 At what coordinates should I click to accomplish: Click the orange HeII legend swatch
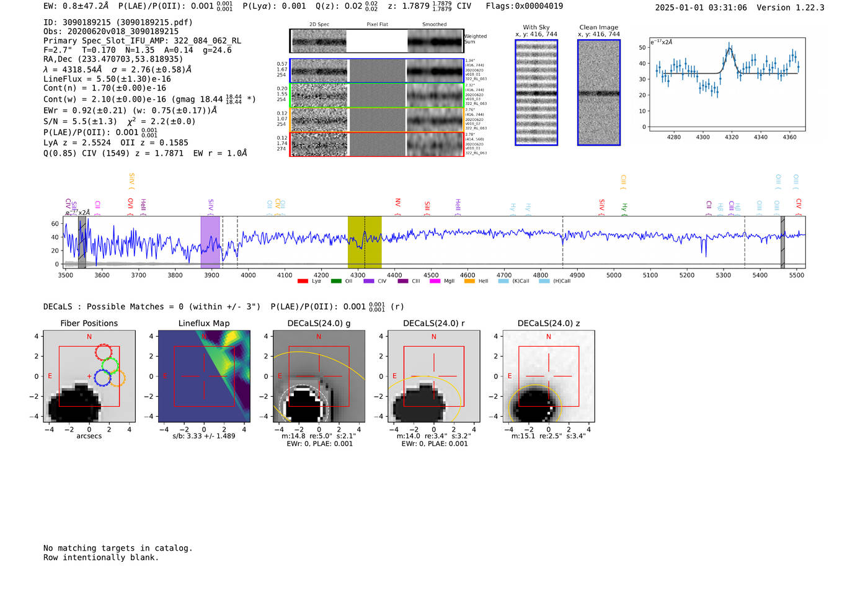[x=469, y=282]
